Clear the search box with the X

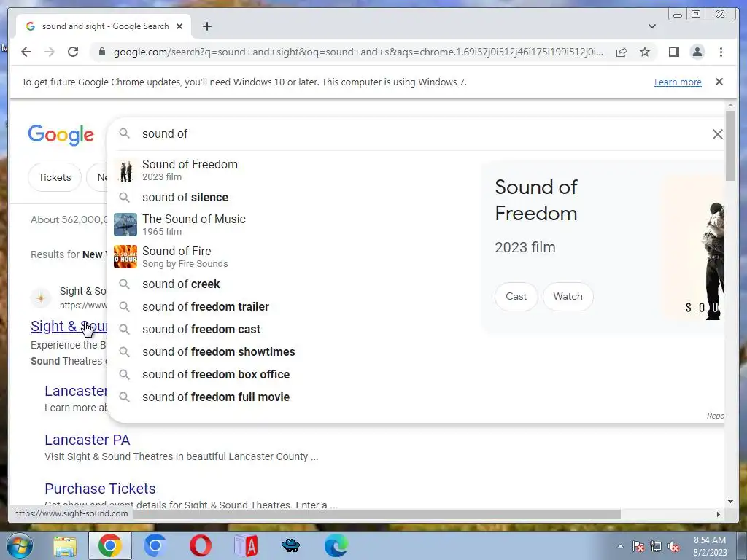(x=718, y=134)
